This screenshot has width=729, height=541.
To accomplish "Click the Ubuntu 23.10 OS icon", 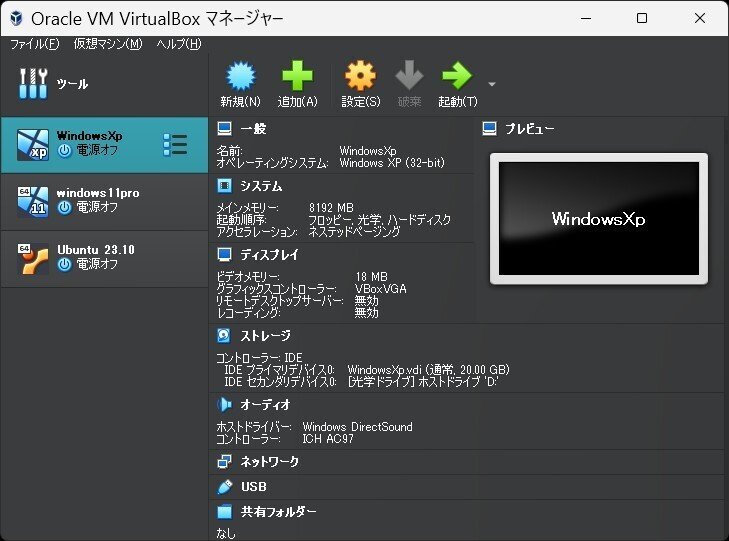I will pyautogui.click(x=33, y=259).
